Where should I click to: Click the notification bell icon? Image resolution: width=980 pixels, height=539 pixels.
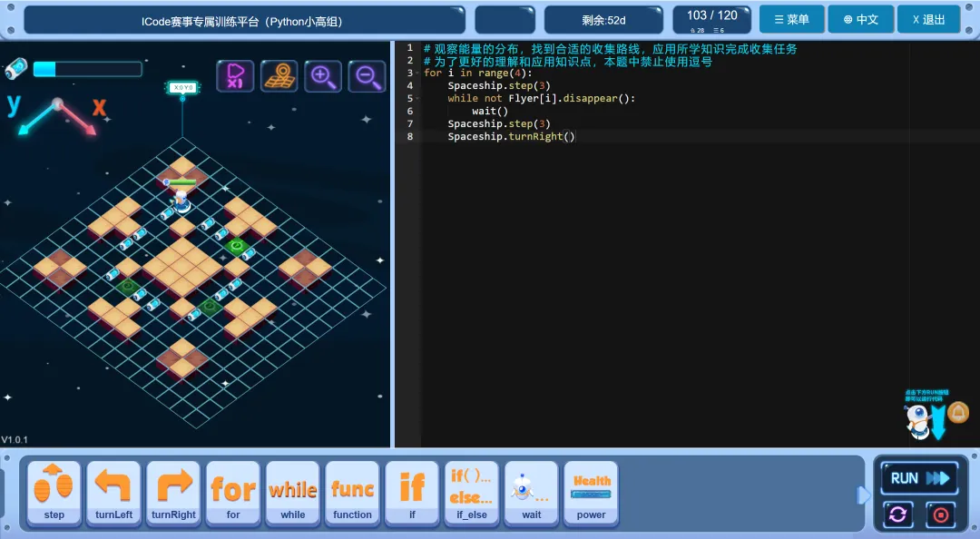(x=957, y=413)
